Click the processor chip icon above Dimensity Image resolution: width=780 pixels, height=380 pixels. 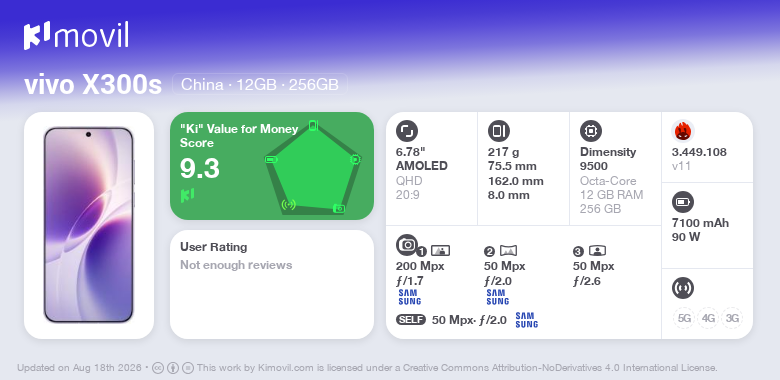pyautogui.click(x=591, y=131)
